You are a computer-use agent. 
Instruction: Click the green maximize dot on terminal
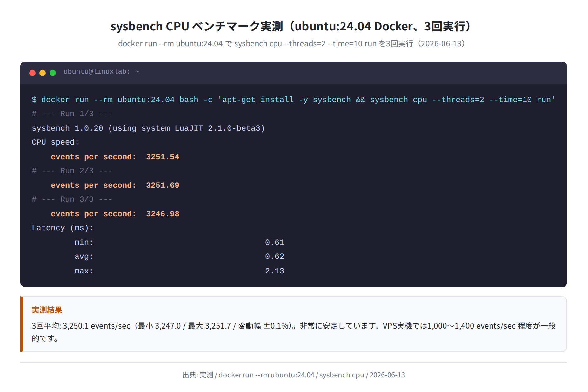pos(53,73)
